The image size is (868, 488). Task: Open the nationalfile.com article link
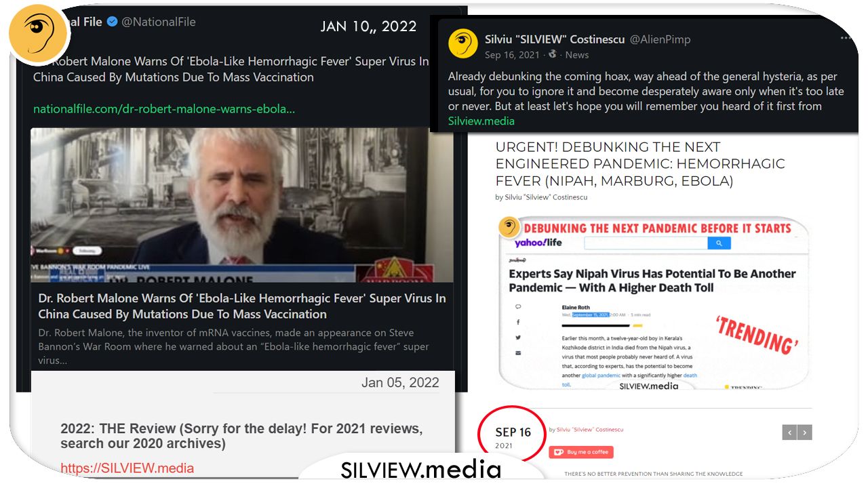click(164, 108)
